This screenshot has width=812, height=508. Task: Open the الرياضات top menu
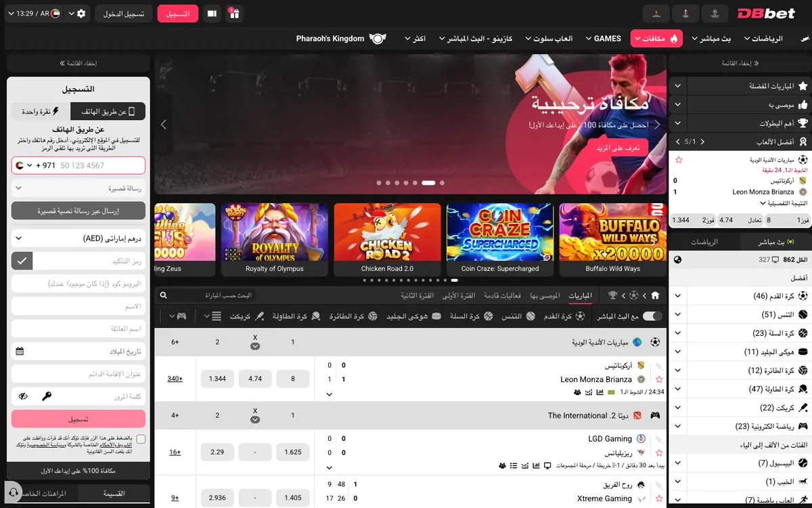(x=763, y=39)
